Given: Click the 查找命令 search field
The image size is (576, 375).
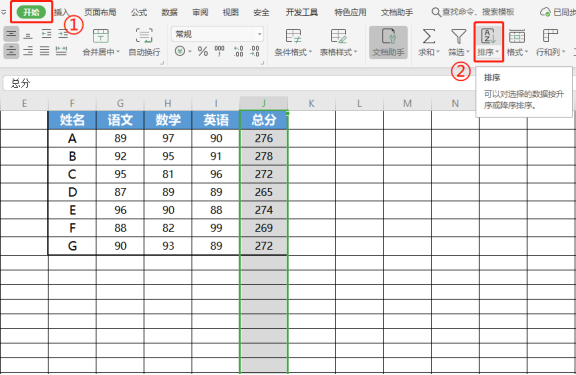Looking at the screenshot, I should point(478,12).
